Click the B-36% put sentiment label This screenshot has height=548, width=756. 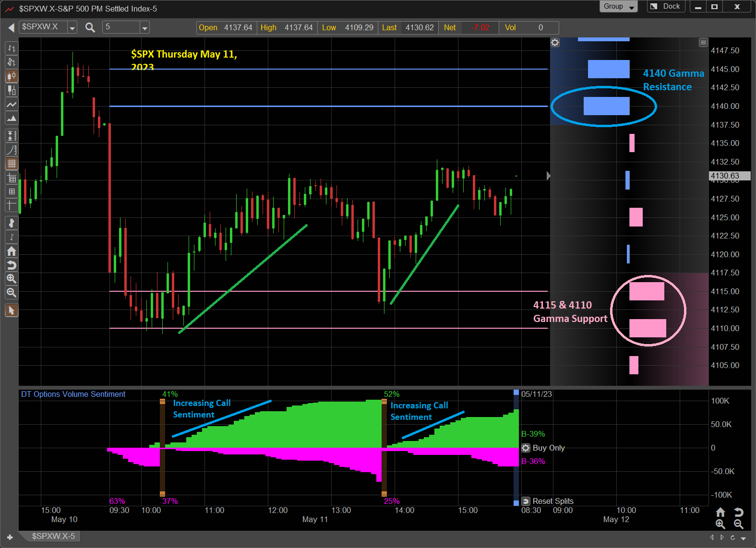coord(533,461)
